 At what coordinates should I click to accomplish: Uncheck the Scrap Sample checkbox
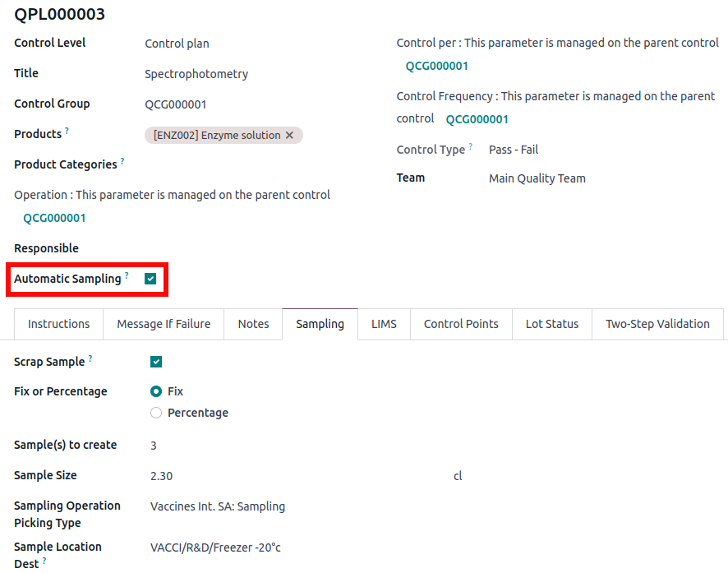pos(156,362)
